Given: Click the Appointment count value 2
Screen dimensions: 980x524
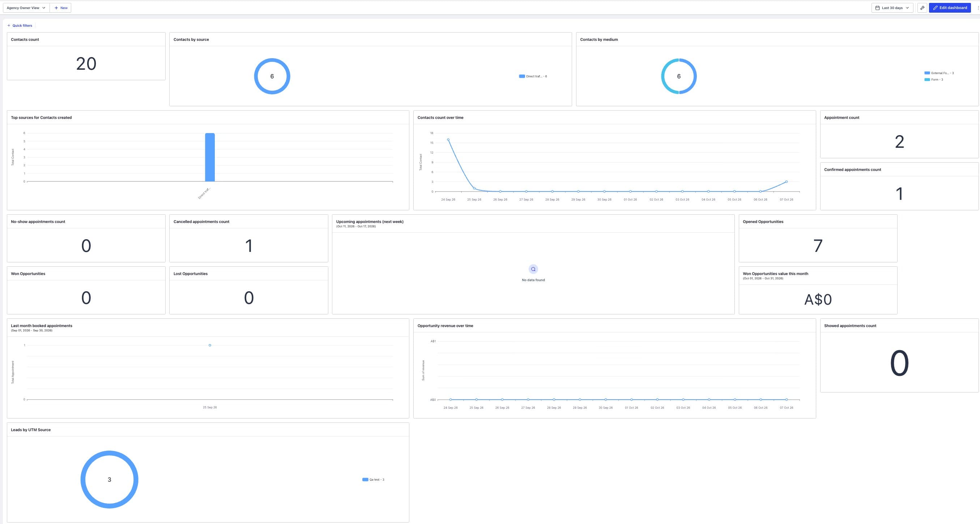Looking at the screenshot, I should pos(899,142).
